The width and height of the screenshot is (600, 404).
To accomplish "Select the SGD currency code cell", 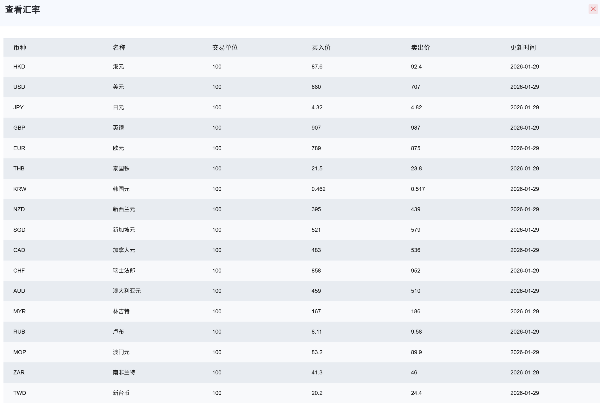I will (19, 230).
